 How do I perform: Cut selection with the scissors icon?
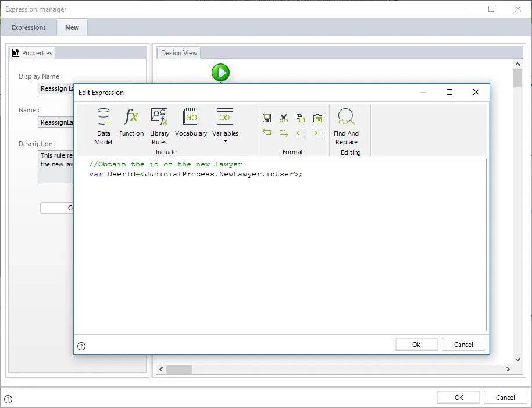[284, 118]
